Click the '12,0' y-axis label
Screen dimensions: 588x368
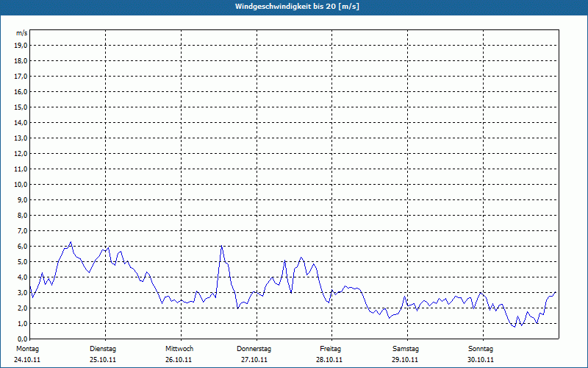[21, 154]
